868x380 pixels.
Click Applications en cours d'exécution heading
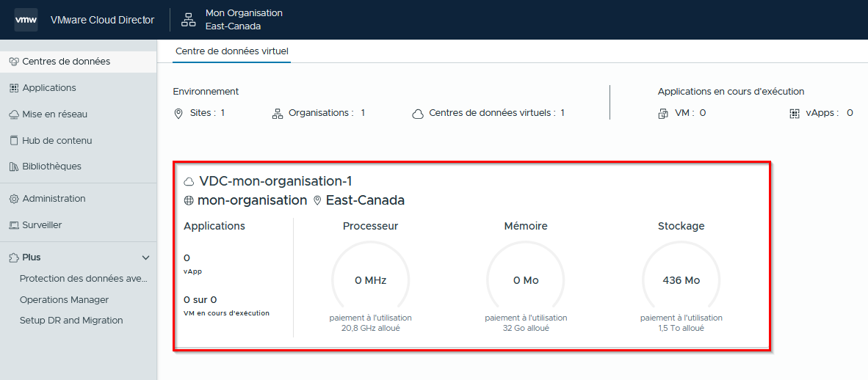click(731, 91)
